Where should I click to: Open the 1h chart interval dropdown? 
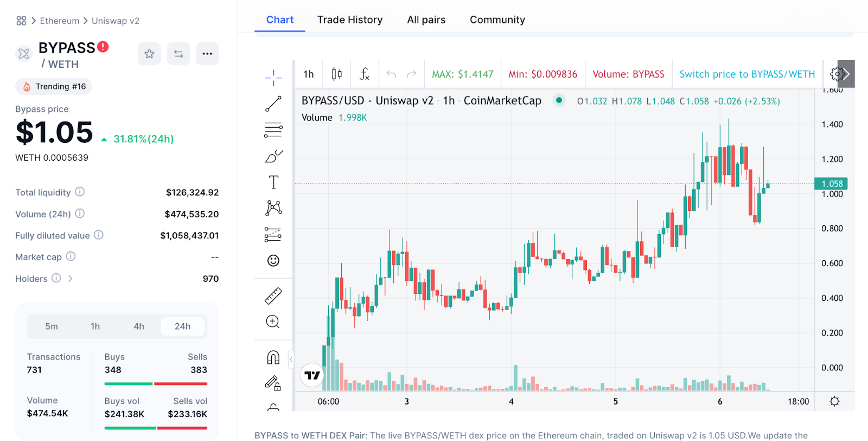(x=309, y=74)
